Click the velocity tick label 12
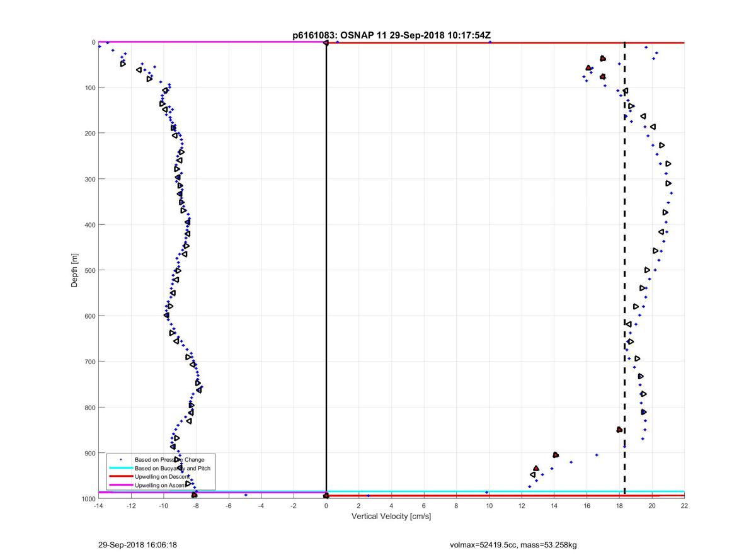Viewport: 756px width, 560px height. coord(522,506)
